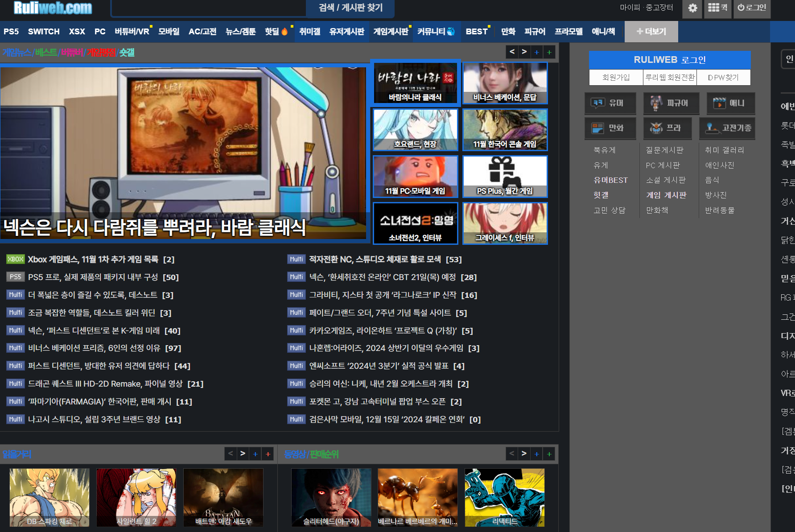This screenshot has height=532, width=795.
Task: Click next arrow in 동영상 section
Action: point(524,454)
